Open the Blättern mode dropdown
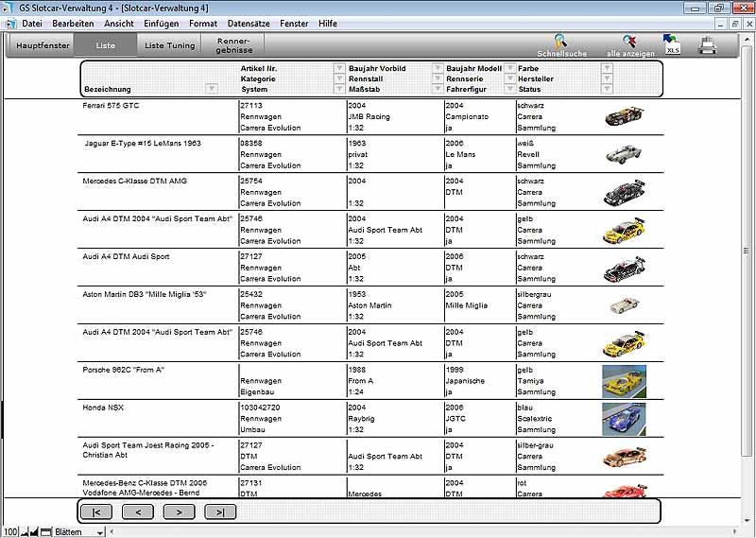Screen dimensions: 756x538 [x=99, y=532]
